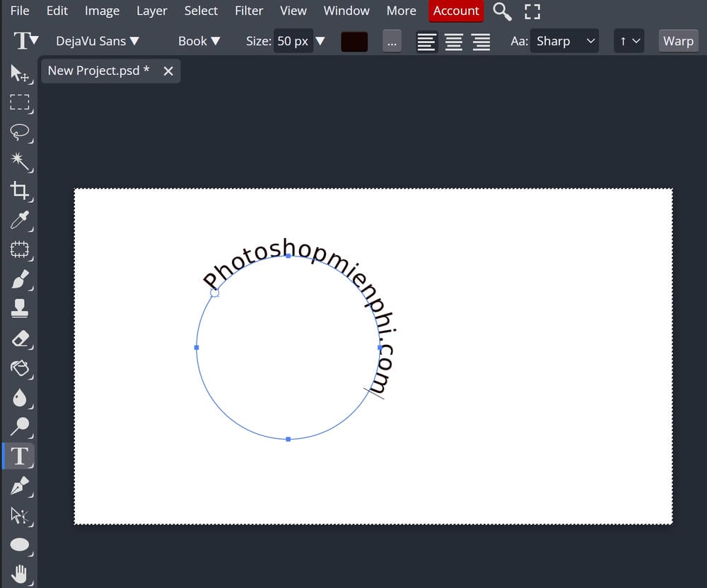Select the Paint Bucket tool
Screen dimensions: 707x588
click(19, 367)
